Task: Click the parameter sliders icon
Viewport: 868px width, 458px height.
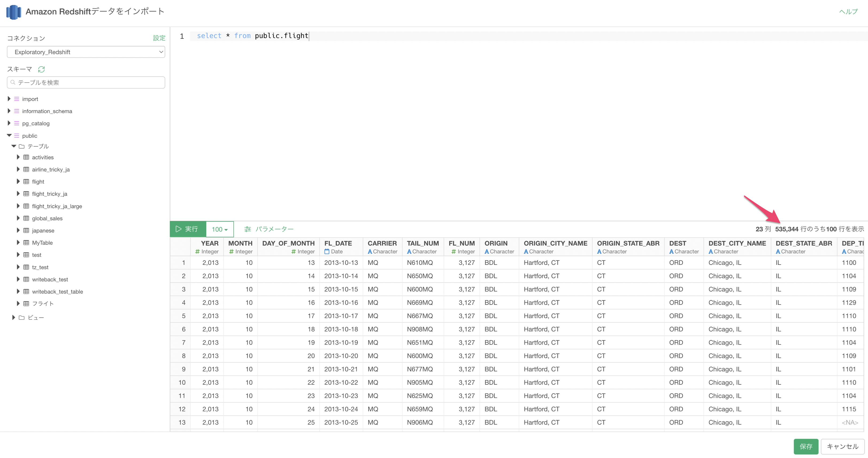Action: click(248, 229)
